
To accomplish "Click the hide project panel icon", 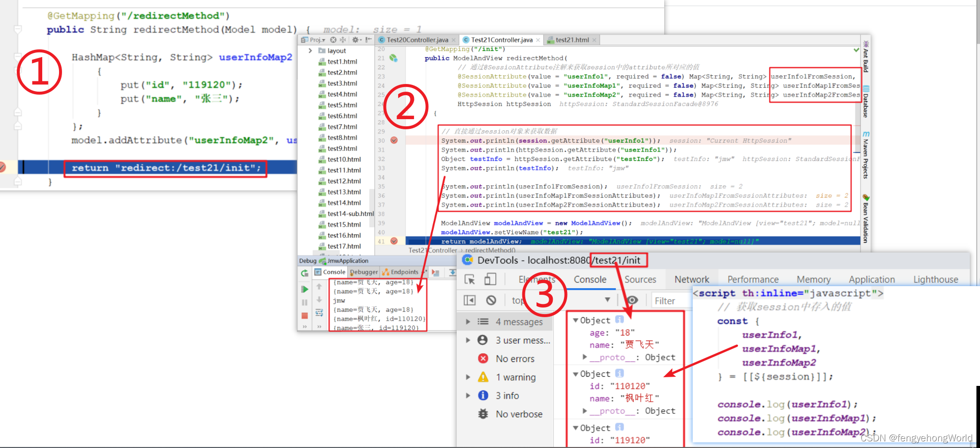I will (x=369, y=40).
